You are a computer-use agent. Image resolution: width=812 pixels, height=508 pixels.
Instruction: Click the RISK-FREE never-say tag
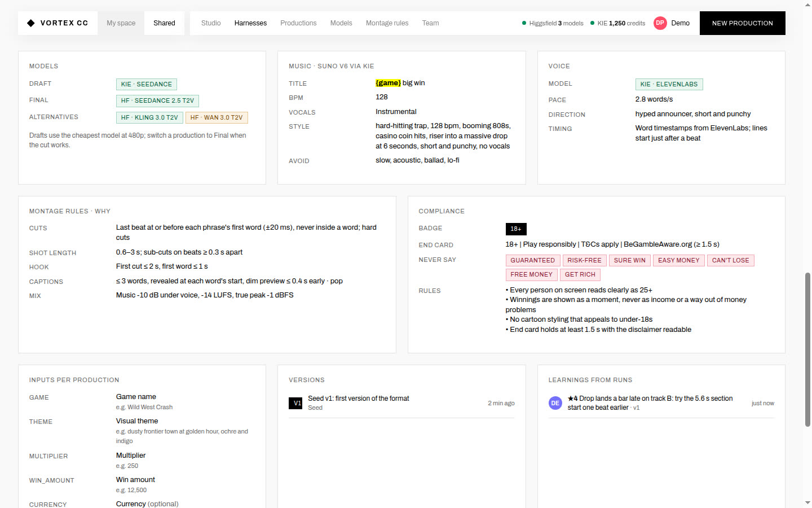(585, 260)
